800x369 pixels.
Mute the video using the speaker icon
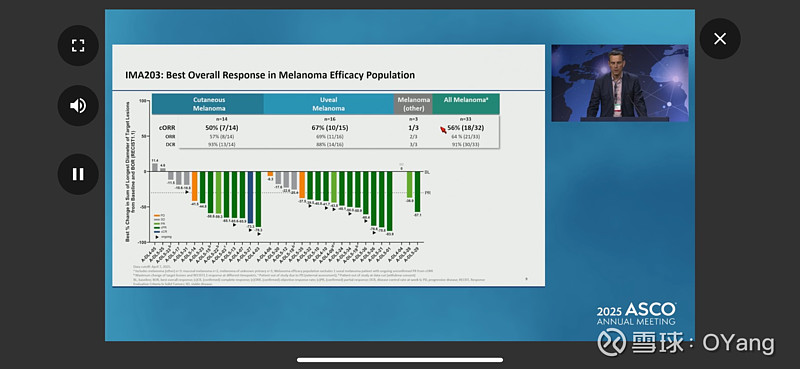coord(78,106)
